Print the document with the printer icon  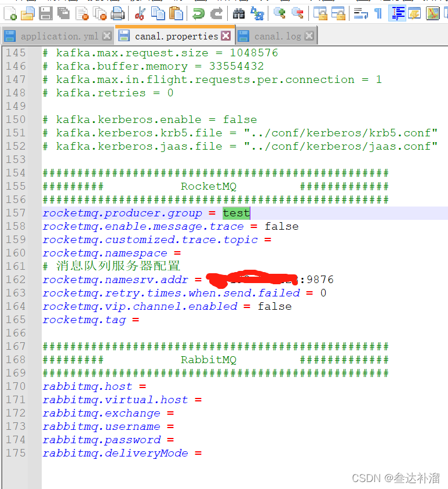click(118, 14)
